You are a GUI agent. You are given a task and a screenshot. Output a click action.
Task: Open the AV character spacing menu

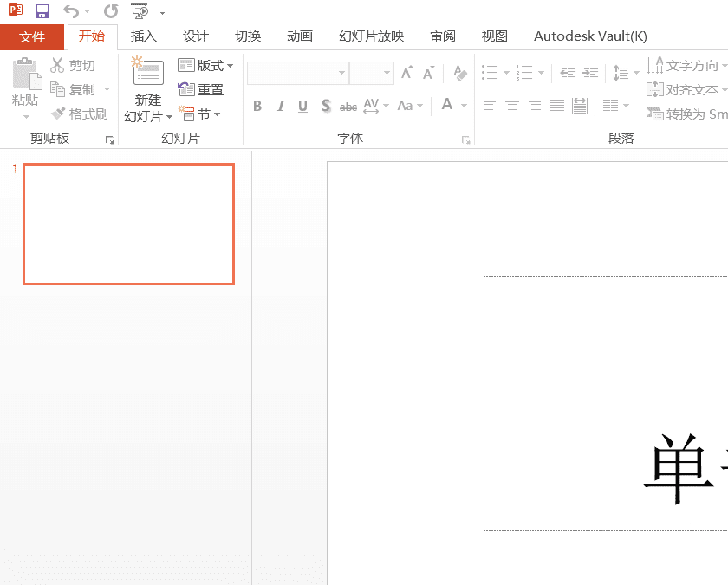pyautogui.click(x=376, y=106)
